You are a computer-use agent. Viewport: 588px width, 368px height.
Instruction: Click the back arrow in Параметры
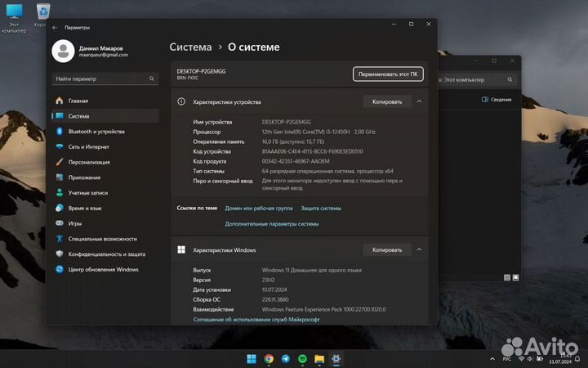(x=56, y=28)
